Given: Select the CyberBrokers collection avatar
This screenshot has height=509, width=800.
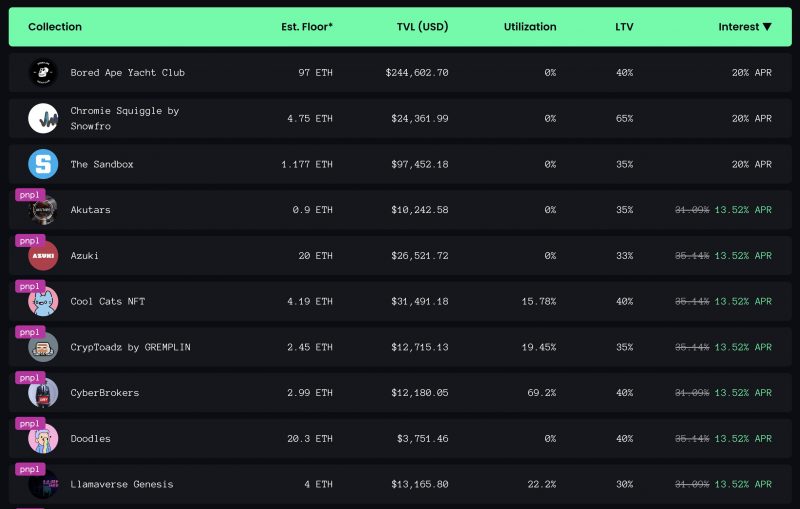Looking at the screenshot, I should point(43,393).
